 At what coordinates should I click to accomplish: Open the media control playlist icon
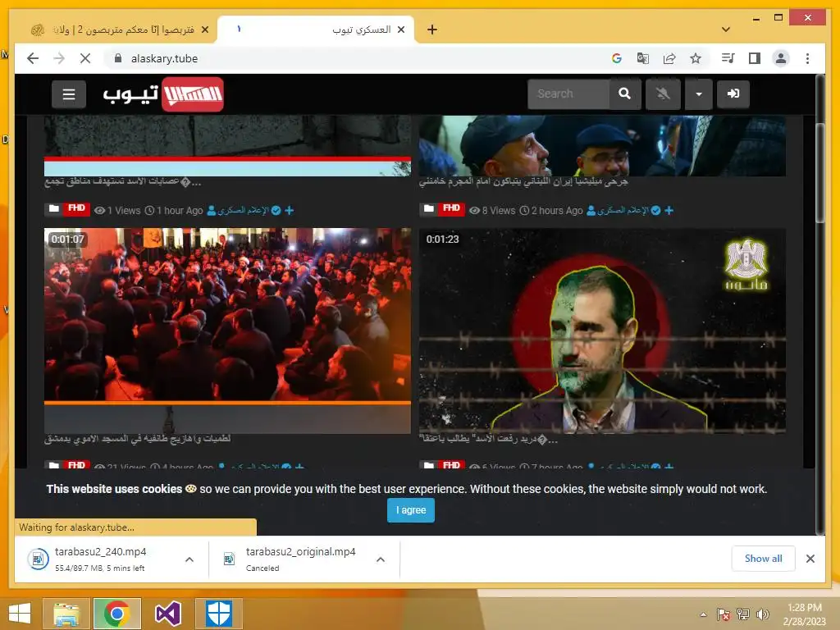click(x=728, y=58)
